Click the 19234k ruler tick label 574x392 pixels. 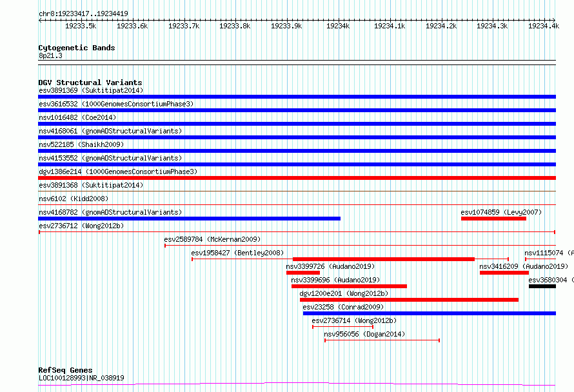pyautogui.click(x=338, y=26)
